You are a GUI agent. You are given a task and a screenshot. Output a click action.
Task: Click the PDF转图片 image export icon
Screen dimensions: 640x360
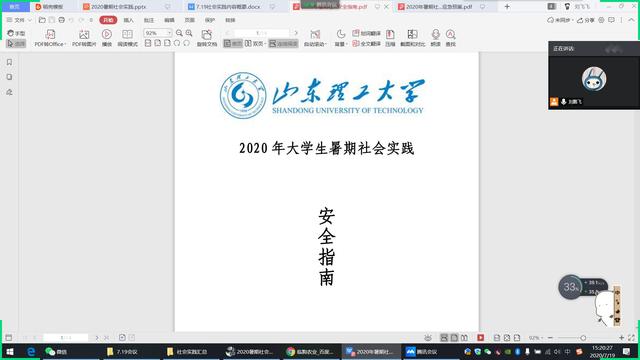pyautogui.click(x=84, y=38)
